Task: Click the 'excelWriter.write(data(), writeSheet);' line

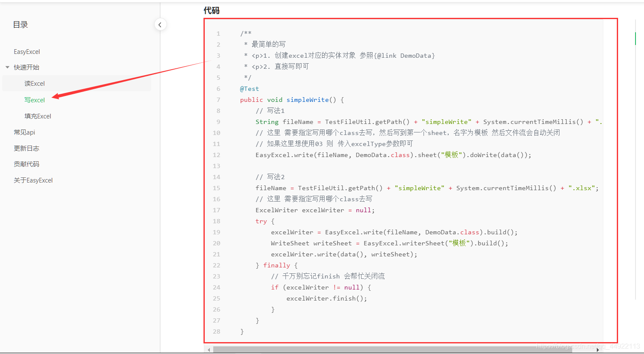Action: click(x=344, y=254)
